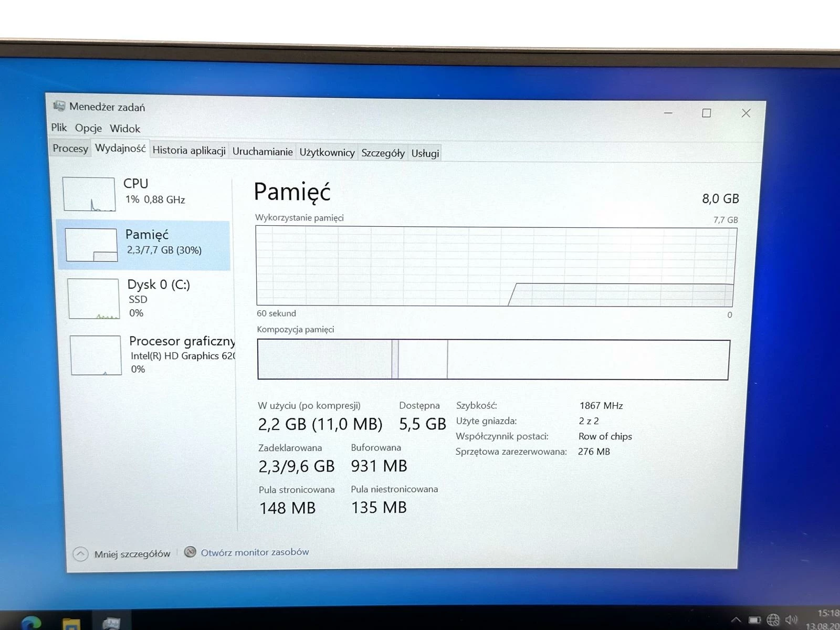Click the Mniej szczegółów label
The width and height of the screenshot is (840, 630).
tap(132, 554)
